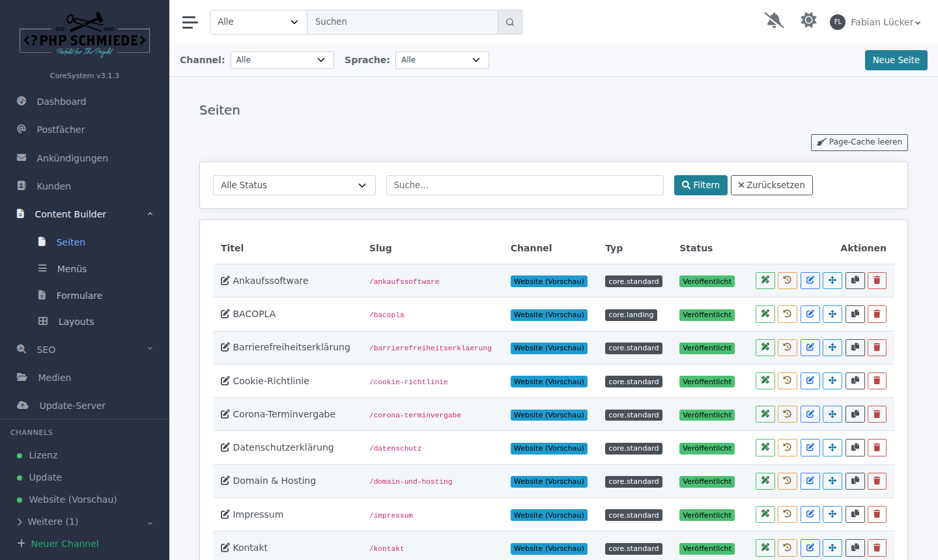
Task: Open the design builder for Ankaufssoftware
Action: (765, 281)
